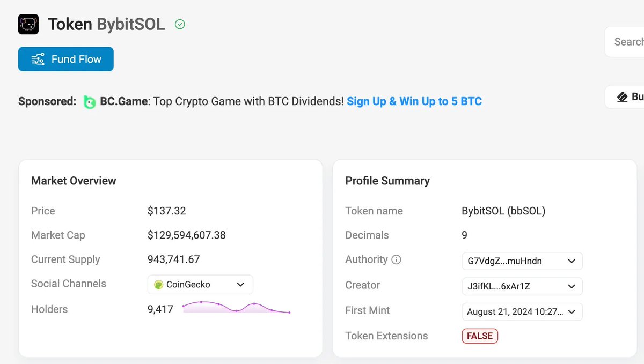Click the Holders trend sparkline chart
This screenshot has width=644, height=364.
pos(236,308)
